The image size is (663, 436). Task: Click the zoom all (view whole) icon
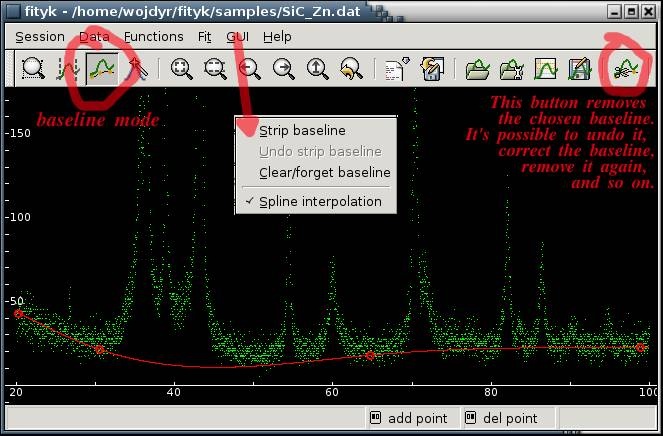[x=181, y=69]
